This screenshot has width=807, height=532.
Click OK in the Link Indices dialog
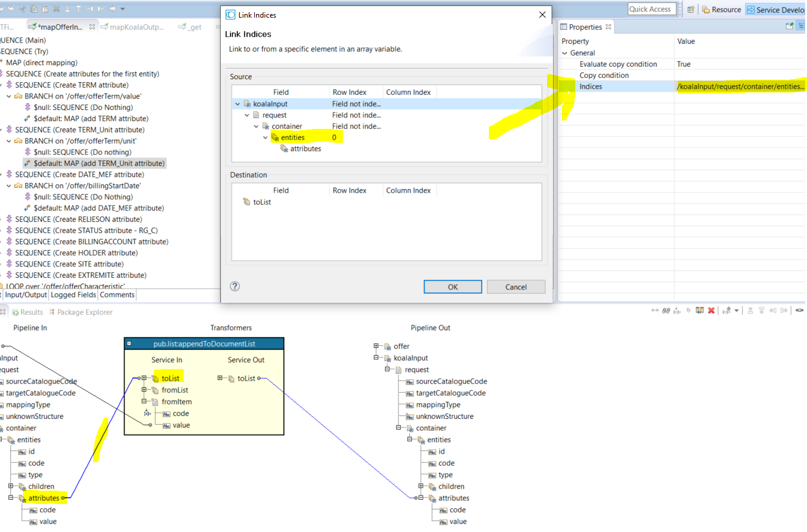pyautogui.click(x=452, y=286)
